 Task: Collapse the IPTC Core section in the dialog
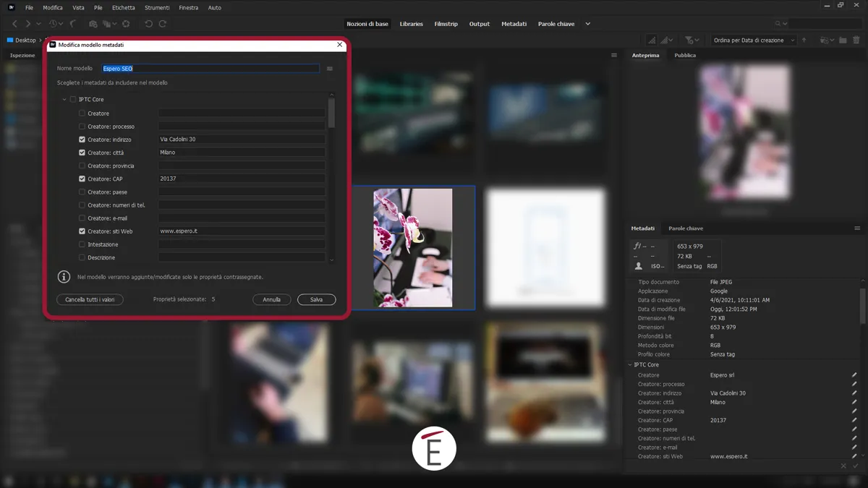tap(64, 99)
